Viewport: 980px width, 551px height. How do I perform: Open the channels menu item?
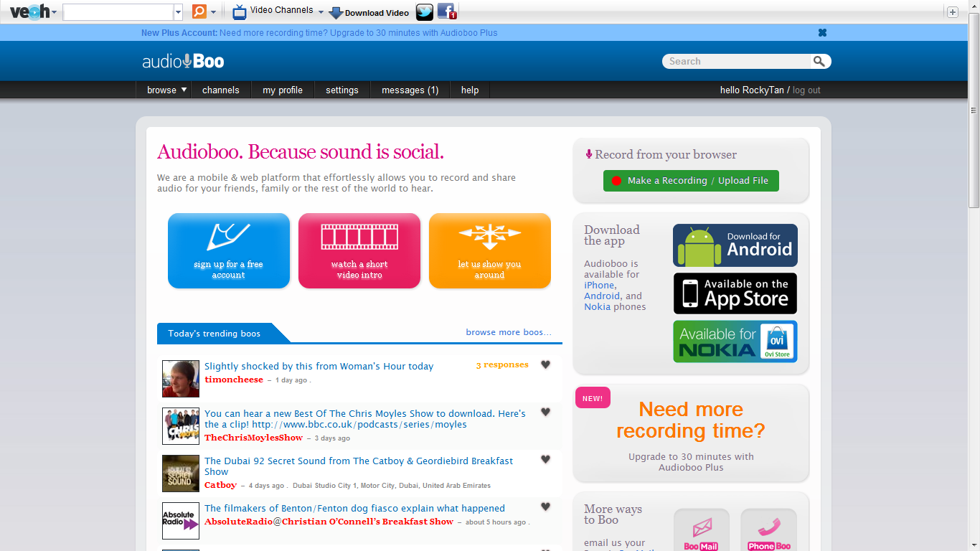pyautogui.click(x=220, y=90)
